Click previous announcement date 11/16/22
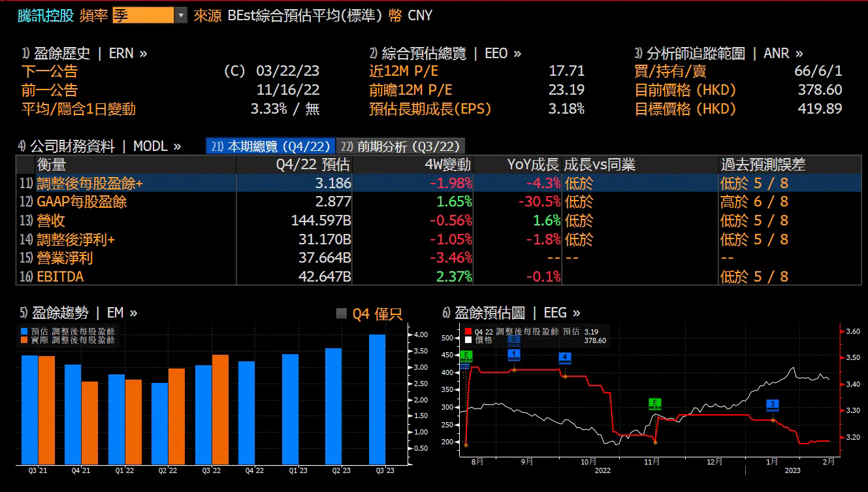This screenshot has height=492, width=868. tap(287, 90)
